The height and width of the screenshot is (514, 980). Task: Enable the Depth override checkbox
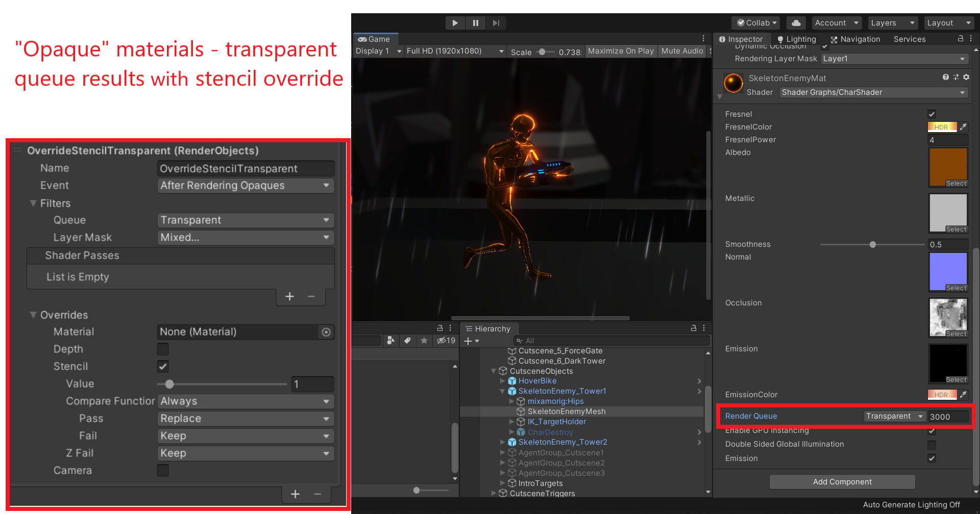(162, 349)
